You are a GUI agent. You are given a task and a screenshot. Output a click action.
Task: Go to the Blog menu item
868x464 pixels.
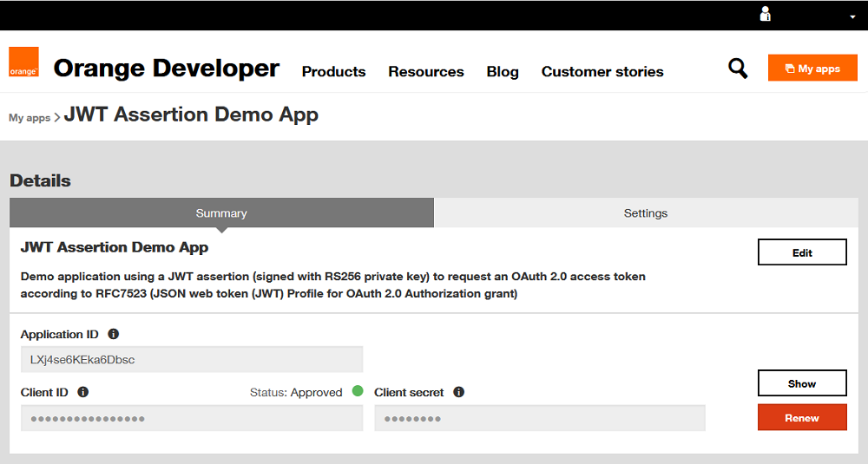tap(503, 71)
